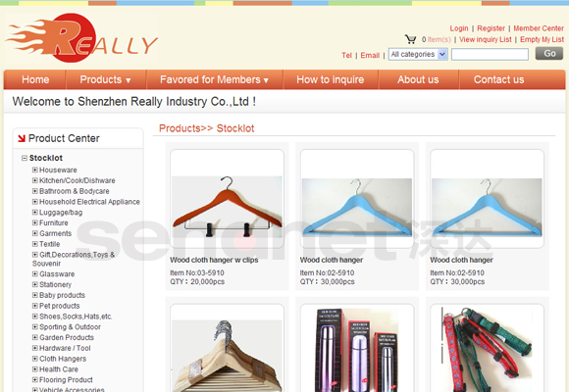Open the Products menu arrow
This screenshot has height=392, width=569.
coord(129,80)
